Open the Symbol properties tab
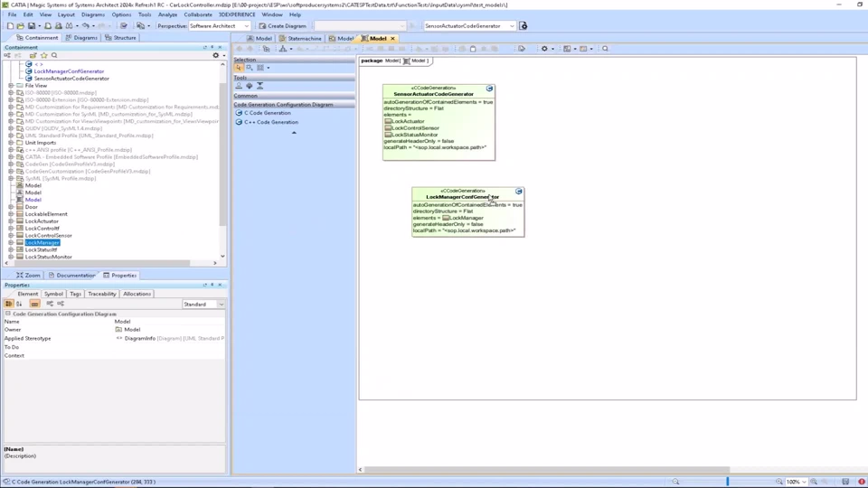868x488 pixels. click(53, 294)
